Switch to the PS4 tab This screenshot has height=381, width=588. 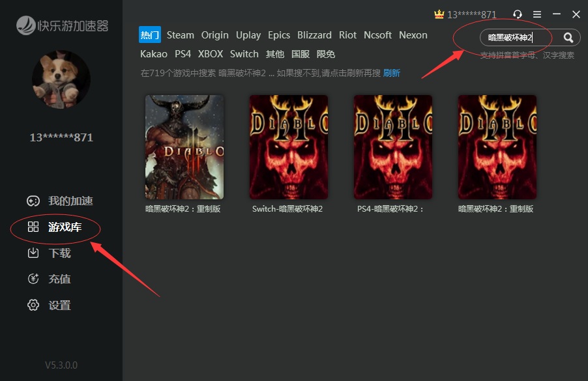point(183,54)
